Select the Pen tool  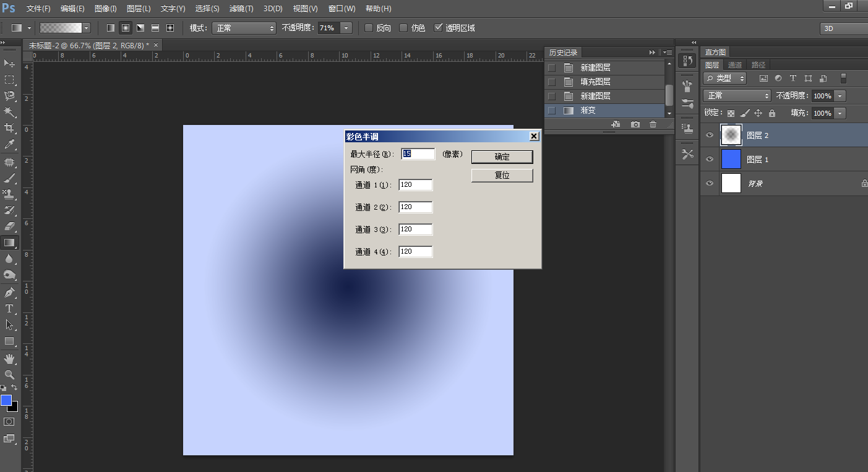click(x=9, y=293)
